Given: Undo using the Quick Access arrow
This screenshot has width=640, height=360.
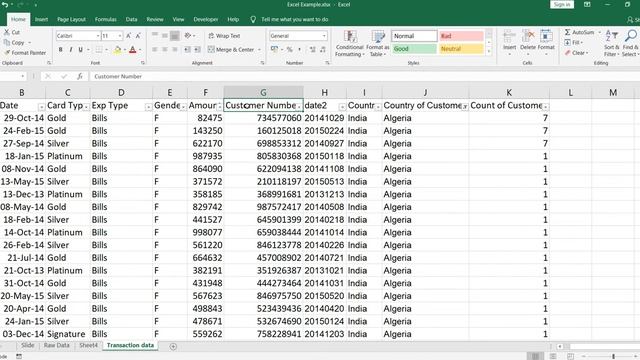Looking at the screenshot, I should click(5, 5).
